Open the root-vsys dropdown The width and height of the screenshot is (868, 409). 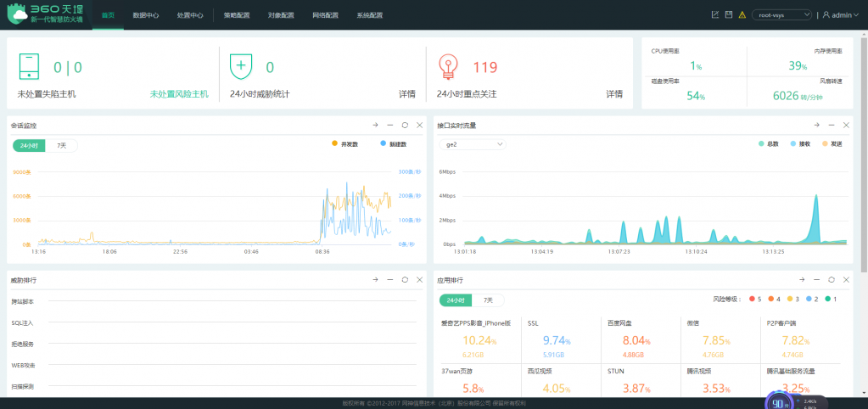point(781,14)
